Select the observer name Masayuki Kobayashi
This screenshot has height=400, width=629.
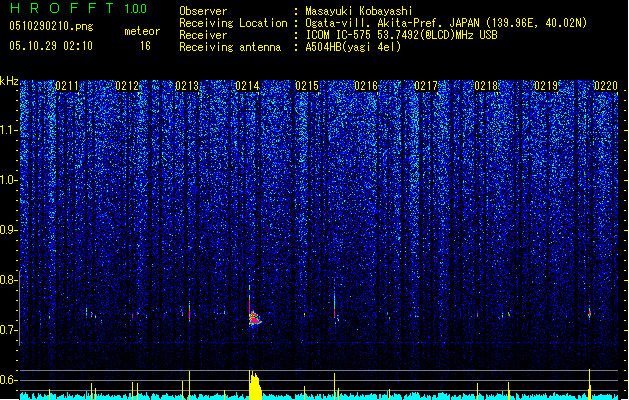pyautogui.click(x=359, y=11)
